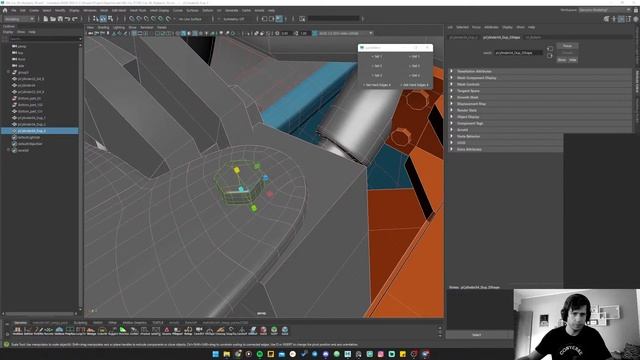
Task: Click the Save Scene icon
Action: pos(60,19)
